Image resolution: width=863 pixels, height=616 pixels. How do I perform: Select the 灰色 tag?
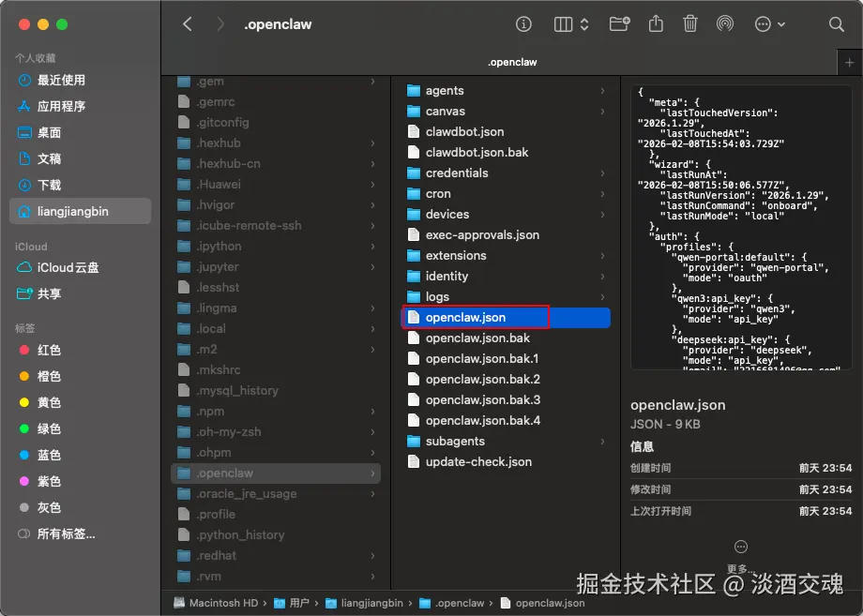pos(81,507)
